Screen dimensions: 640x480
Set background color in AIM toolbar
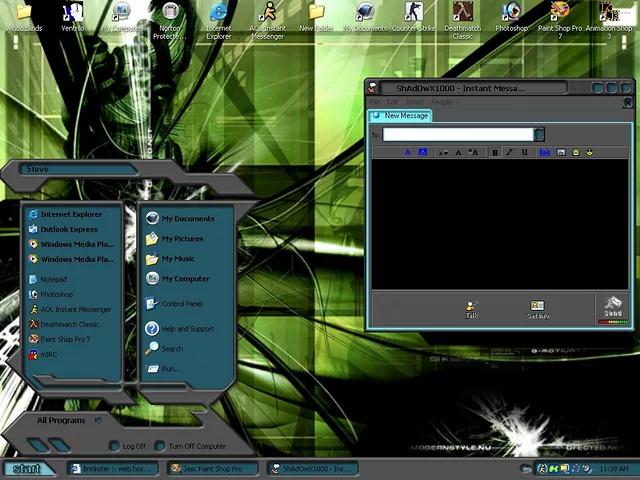[422, 152]
